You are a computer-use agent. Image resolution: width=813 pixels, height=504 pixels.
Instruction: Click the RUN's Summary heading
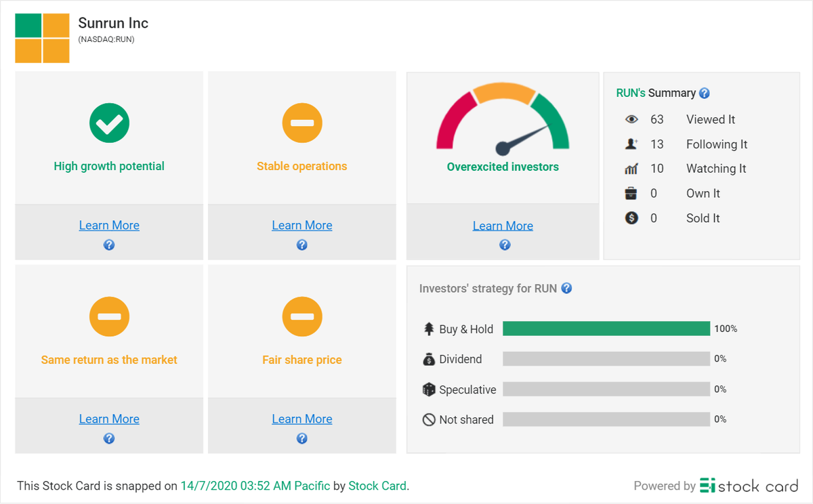[656, 93]
